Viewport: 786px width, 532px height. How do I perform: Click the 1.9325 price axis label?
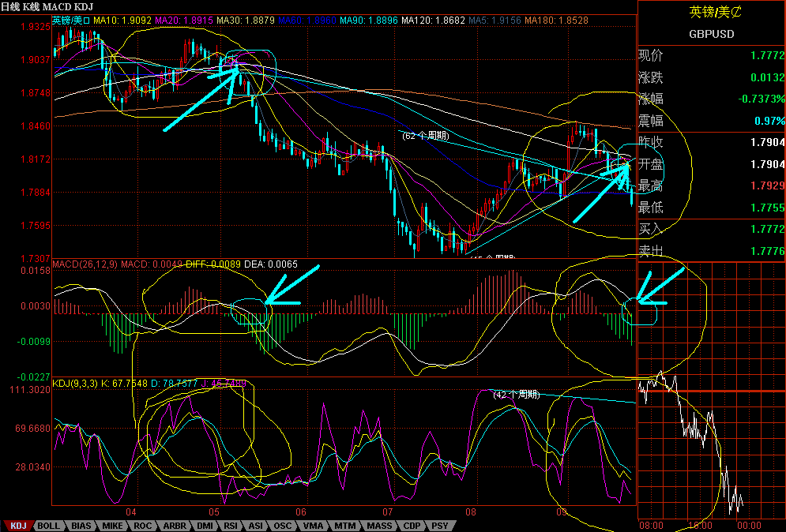coord(35,27)
